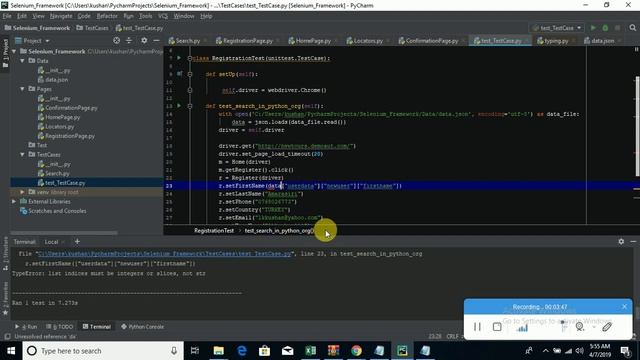Open the Navigate menu
Image resolution: width=640 pixels, height=360 pixels.
point(61,16)
